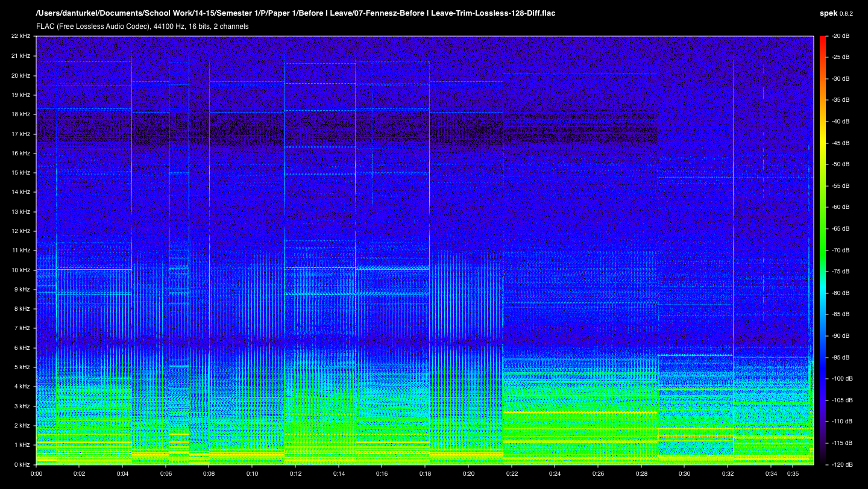Image resolution: width=868 pixels, height=489 pixels.
Task: Select the 0:08 time axis marker
Action: point(209,473)
